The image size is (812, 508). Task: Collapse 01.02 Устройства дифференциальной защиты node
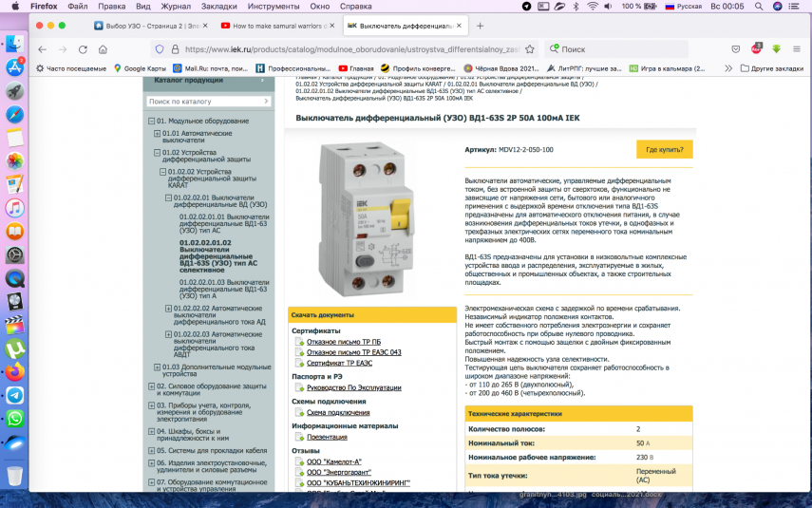point(157,153)
